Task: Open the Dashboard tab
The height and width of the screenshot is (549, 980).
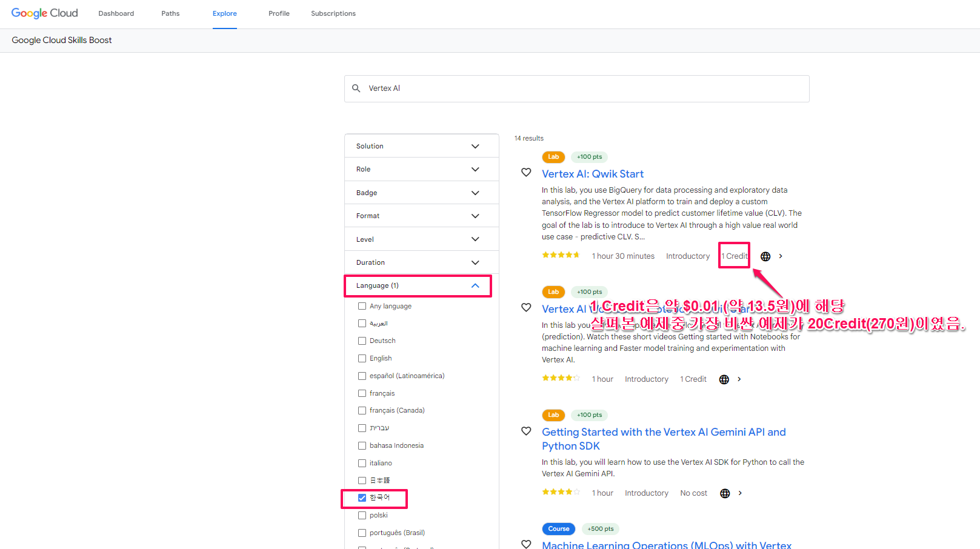Action: [x=116, y=13]
